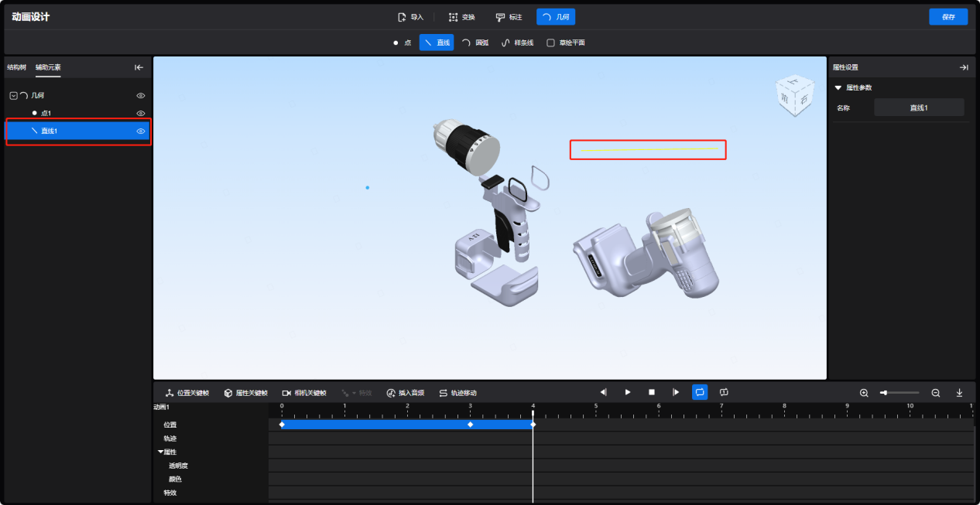Toggle visibility of 几何 group
980x505 pixels.
(141, 96)
